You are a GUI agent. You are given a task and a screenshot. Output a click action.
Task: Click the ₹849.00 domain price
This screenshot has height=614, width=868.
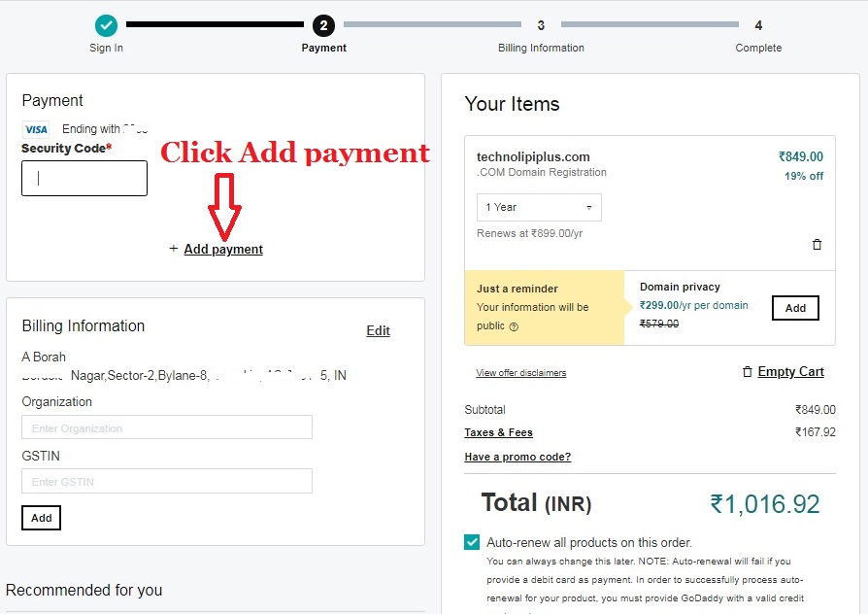click(x=801, y=156)
